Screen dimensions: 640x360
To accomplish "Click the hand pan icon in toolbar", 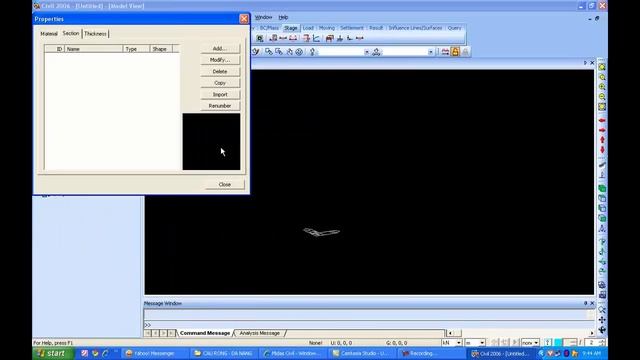I will (289, 51).
